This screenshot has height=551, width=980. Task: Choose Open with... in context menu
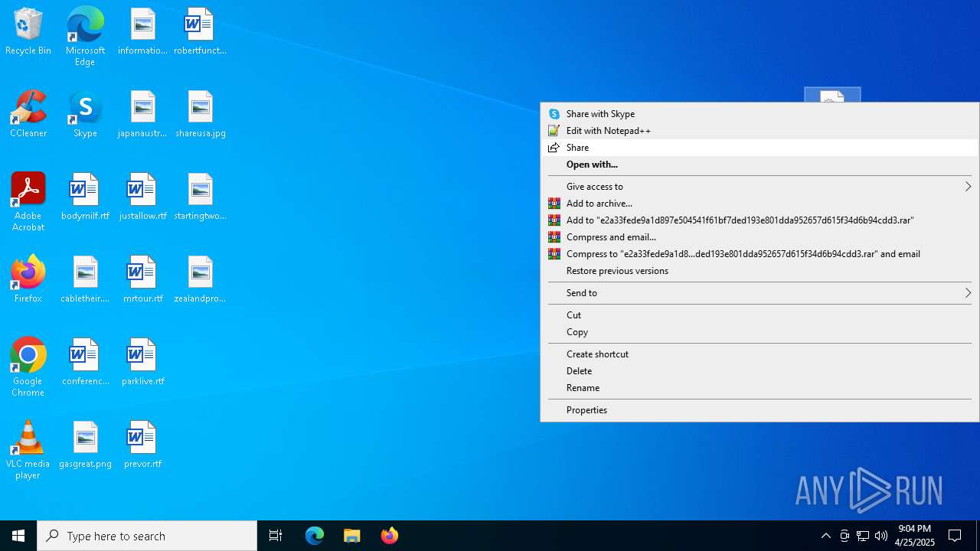[759, 165]
